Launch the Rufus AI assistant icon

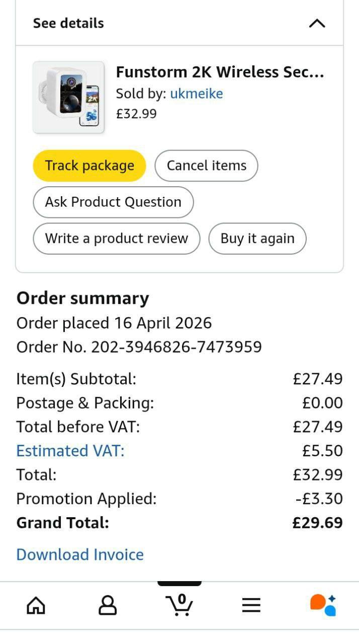[x=323, y=605]
